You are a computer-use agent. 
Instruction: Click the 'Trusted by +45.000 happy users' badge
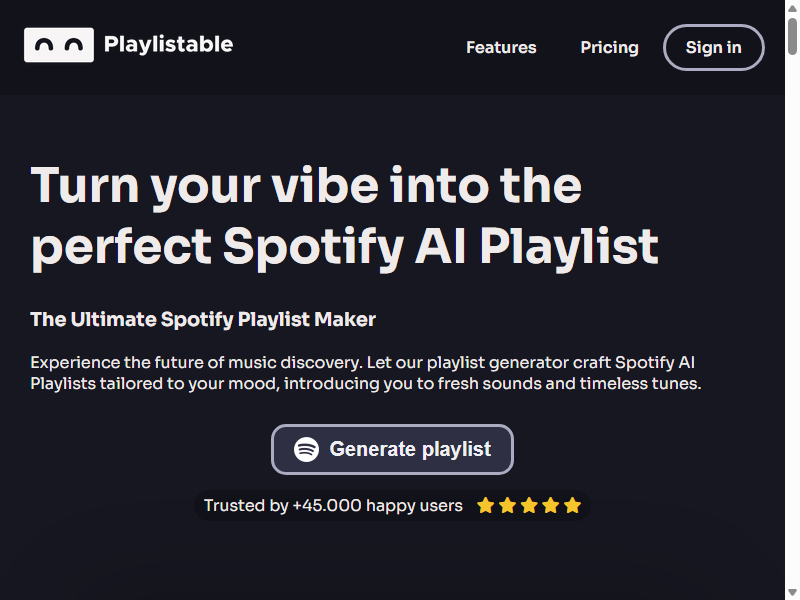[x=392, y=506]
